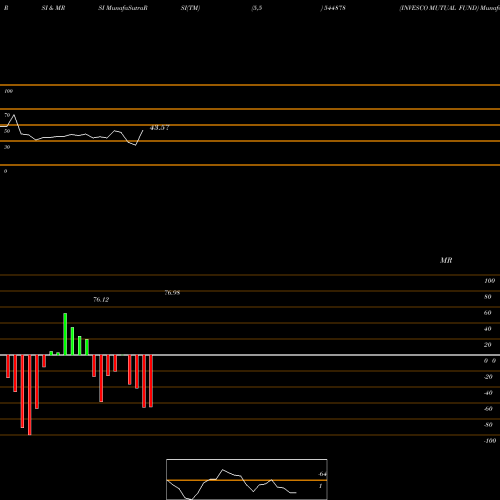Viewport: 500px width, 500px height.
Task: Click the MR panel title
Action: click(446, 260)
